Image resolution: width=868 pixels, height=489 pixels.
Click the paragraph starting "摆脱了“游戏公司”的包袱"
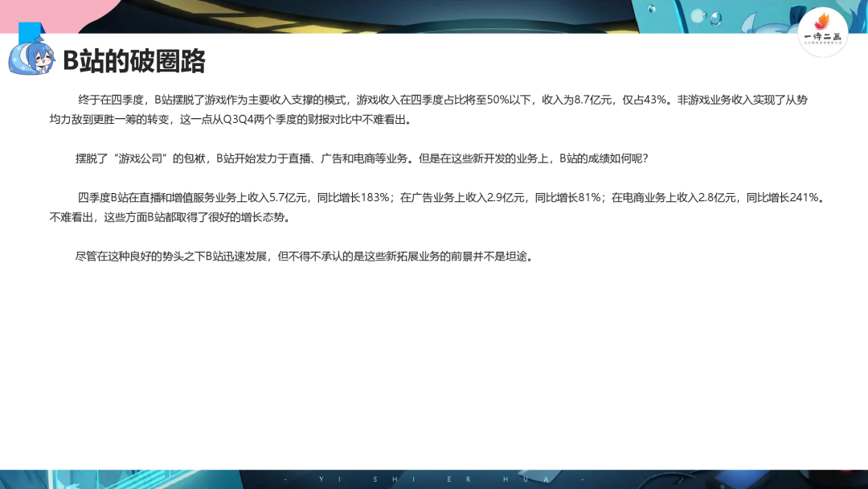click(362, 159)
